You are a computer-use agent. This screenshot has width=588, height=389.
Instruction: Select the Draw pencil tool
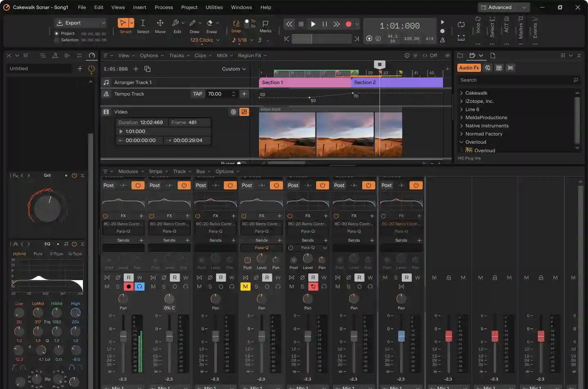[193, 23]
